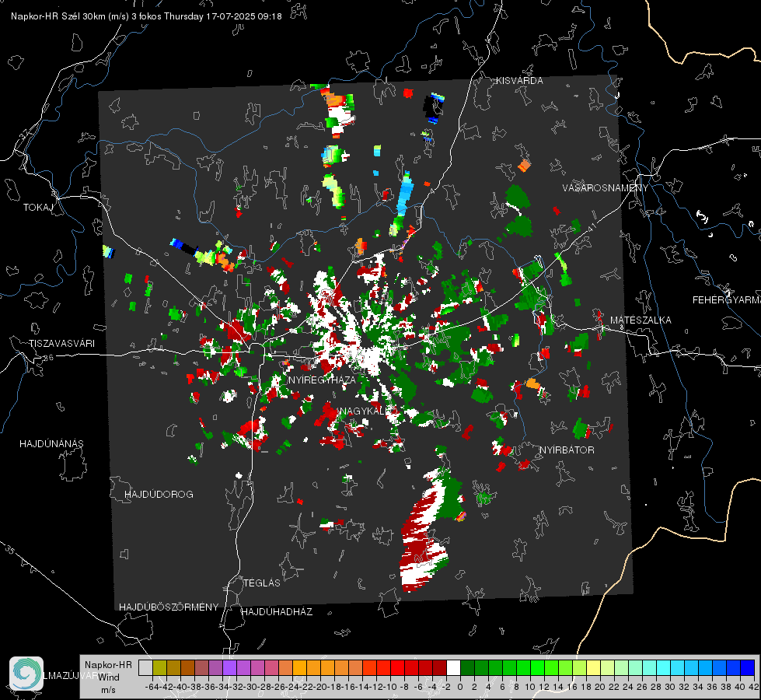Select the TOKAJ city label

tap(38, 208)
